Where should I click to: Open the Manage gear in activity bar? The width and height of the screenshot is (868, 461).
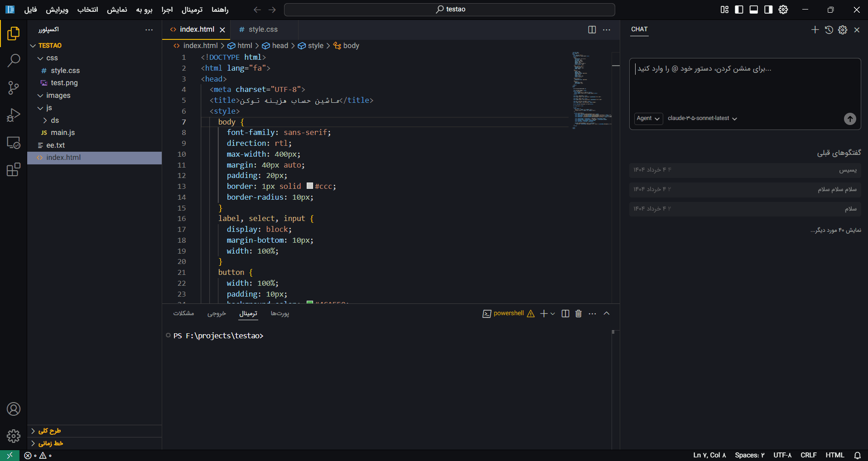coord(14,436)
